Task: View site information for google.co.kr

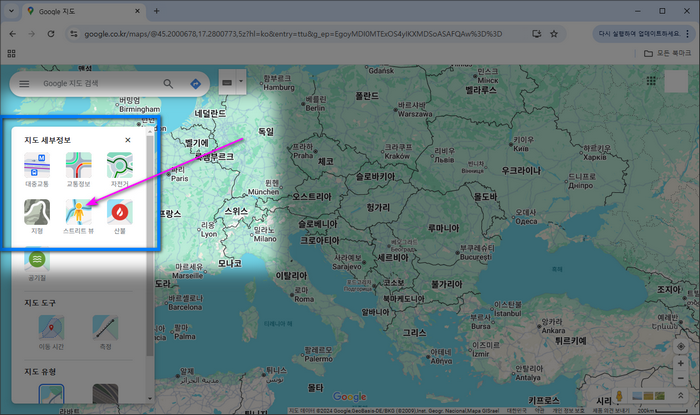Action: point(74,34)
